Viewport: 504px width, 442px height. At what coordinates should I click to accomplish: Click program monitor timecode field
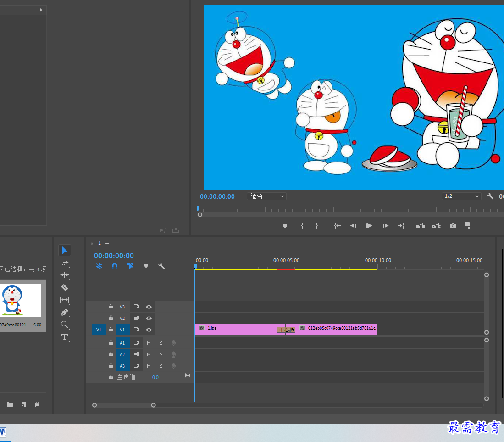(x=217, y=196)
